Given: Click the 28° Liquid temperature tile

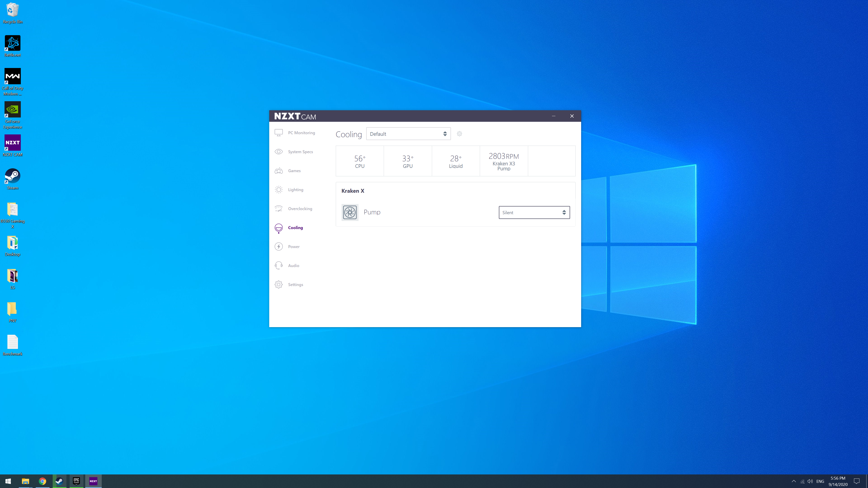Looking at the screenshot, I should point(455,161).
